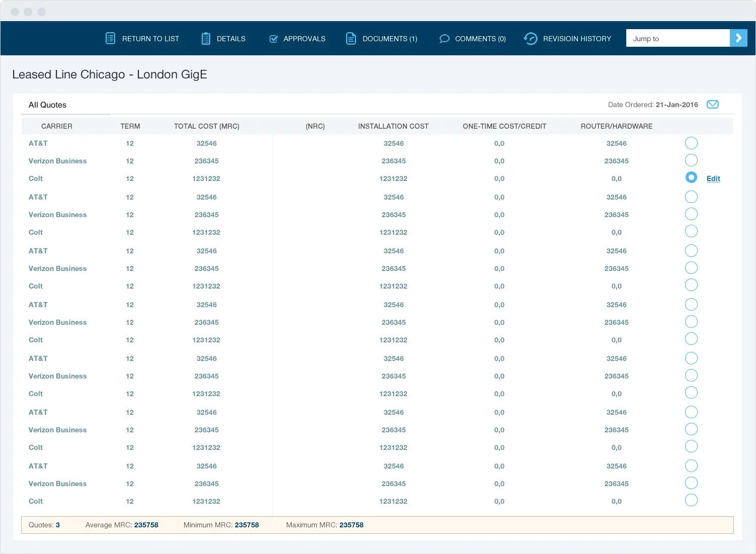This screenshot has height=554, width=756.
Task: Sort by the Total Cost (MRC) column header
Action: pyautogui.click(x=206, y=126)
